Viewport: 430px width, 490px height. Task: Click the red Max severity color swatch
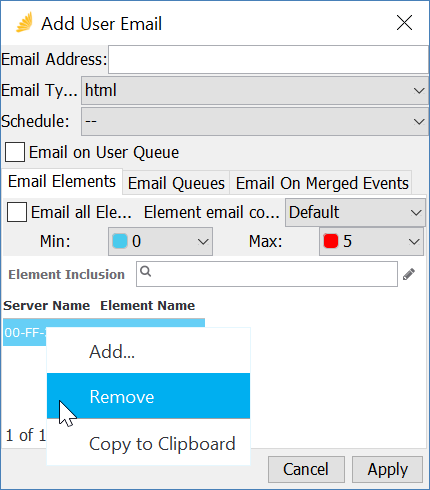[x=331, y=241]
